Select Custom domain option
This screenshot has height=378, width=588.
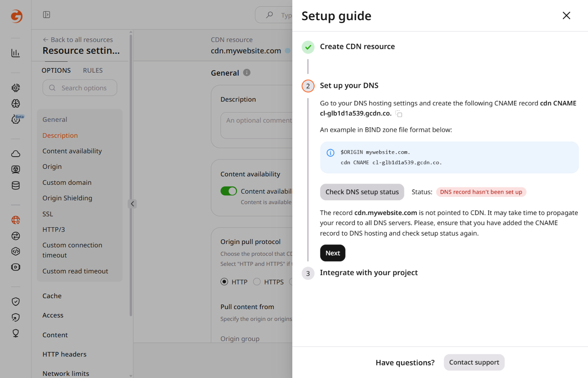pyautogui.click(x=67, y=182)
